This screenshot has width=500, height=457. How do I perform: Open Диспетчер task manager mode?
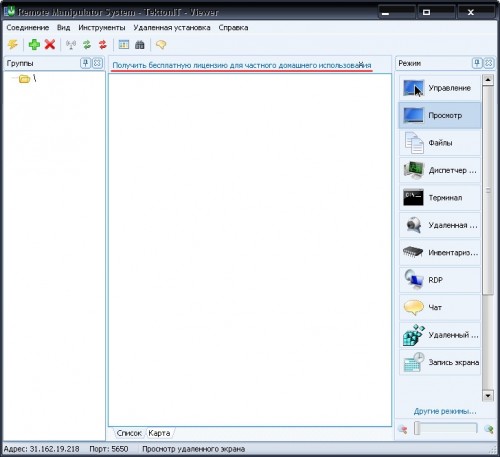[x=440, y=170]
